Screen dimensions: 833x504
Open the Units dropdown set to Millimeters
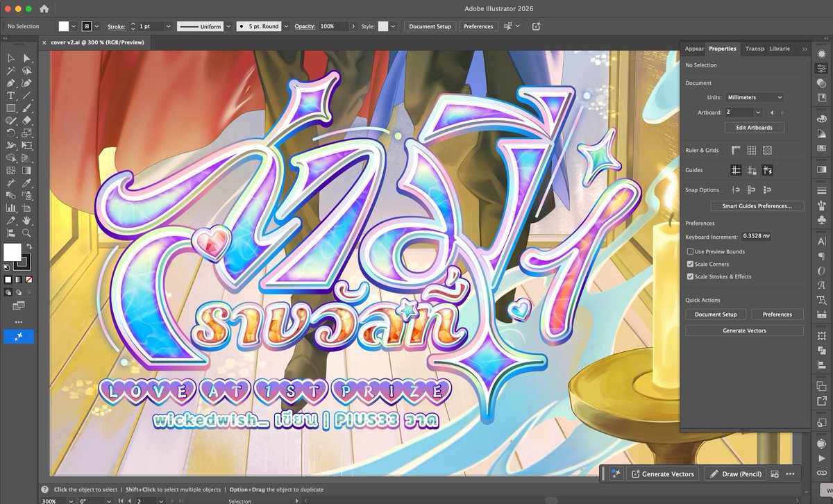click(754, 97)
